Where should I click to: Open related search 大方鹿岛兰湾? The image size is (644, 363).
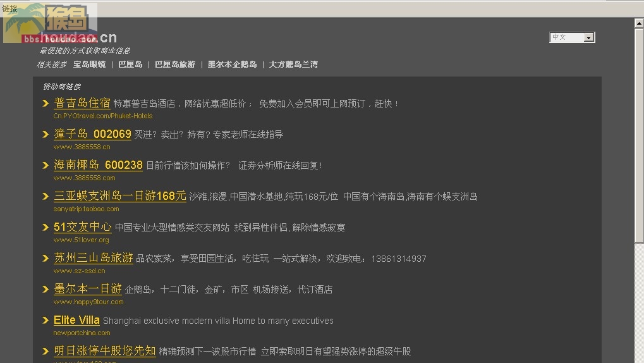click(x=293, y=64)
